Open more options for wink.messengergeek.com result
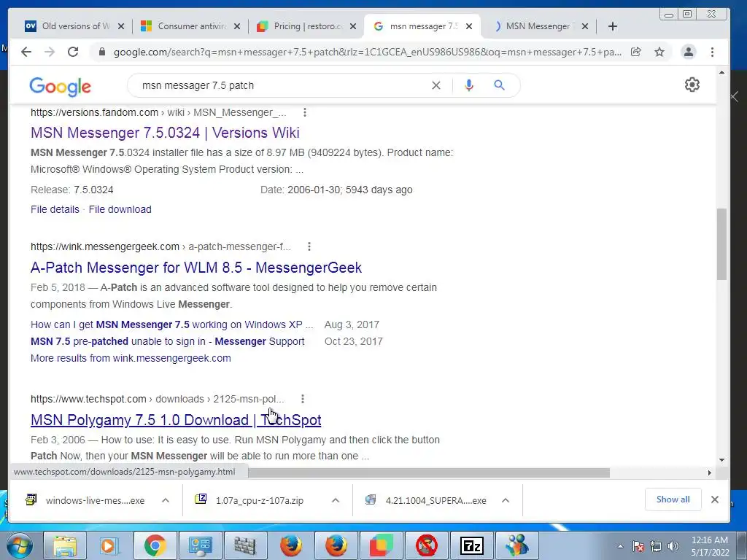747x560 pixels. coord(309,246)
